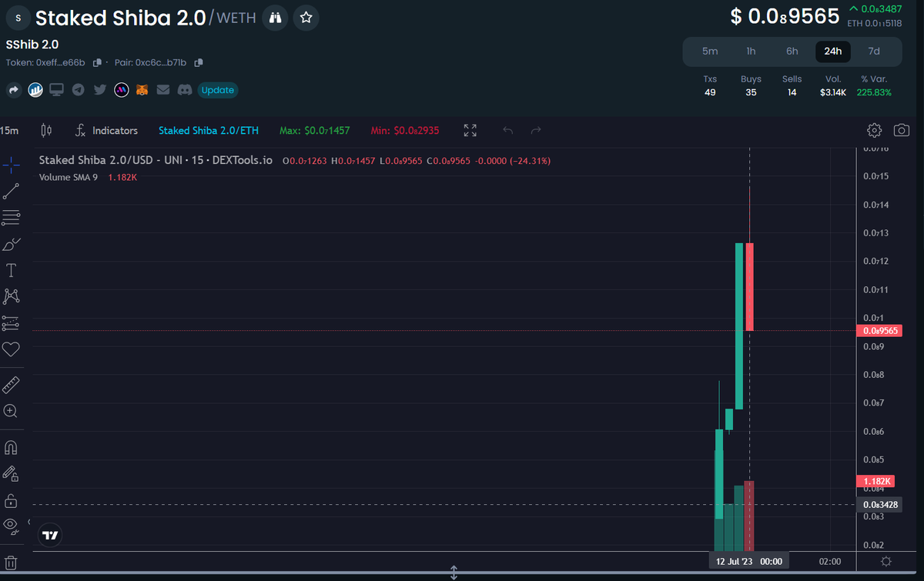
Task: Select the 24h timeframe tab
Action: click(x=833, y=52)
